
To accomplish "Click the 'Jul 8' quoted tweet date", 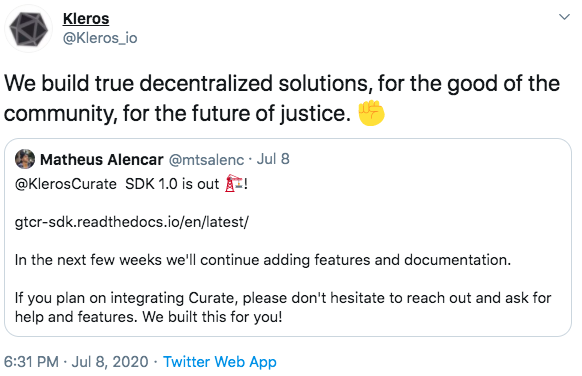I will 273,159.
